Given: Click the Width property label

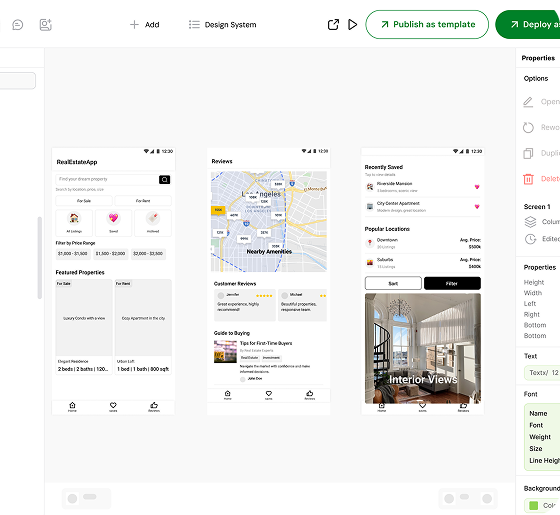Looking at the screenshot, I should pos(532,293).
